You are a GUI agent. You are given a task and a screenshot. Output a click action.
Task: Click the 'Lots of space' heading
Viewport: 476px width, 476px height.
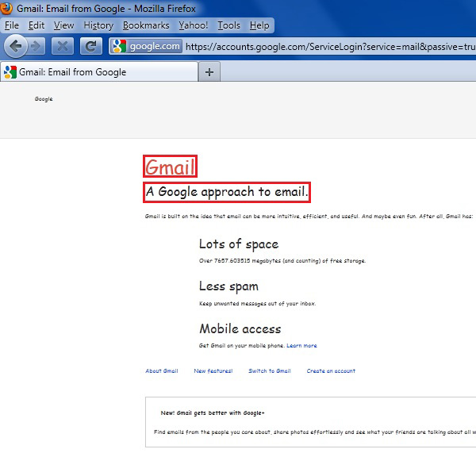click(239, 244)
